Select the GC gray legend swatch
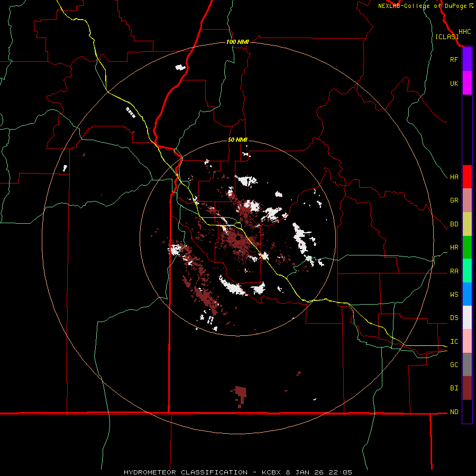The image size is (476, 476). (x=467, y=364)
